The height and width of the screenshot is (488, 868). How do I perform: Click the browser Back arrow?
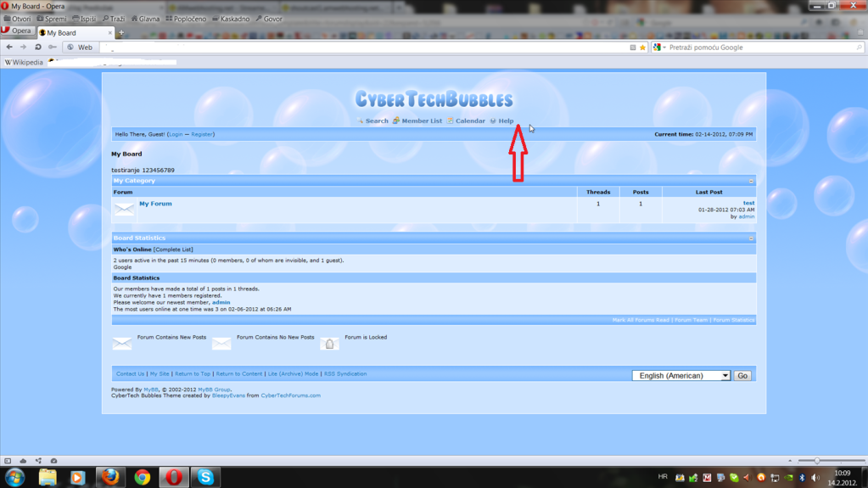point(9,47)
